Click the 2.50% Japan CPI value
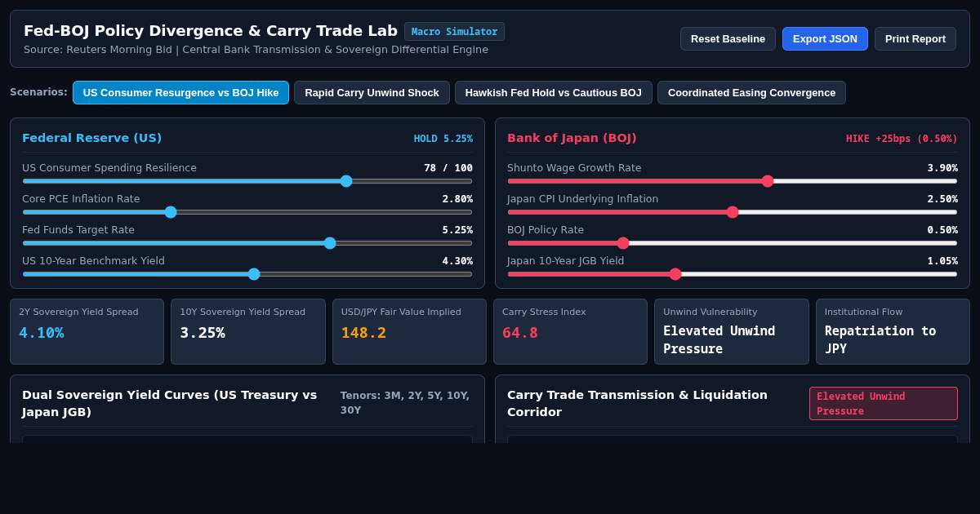Viewport: 980px width, 514px height. [942, 199]
